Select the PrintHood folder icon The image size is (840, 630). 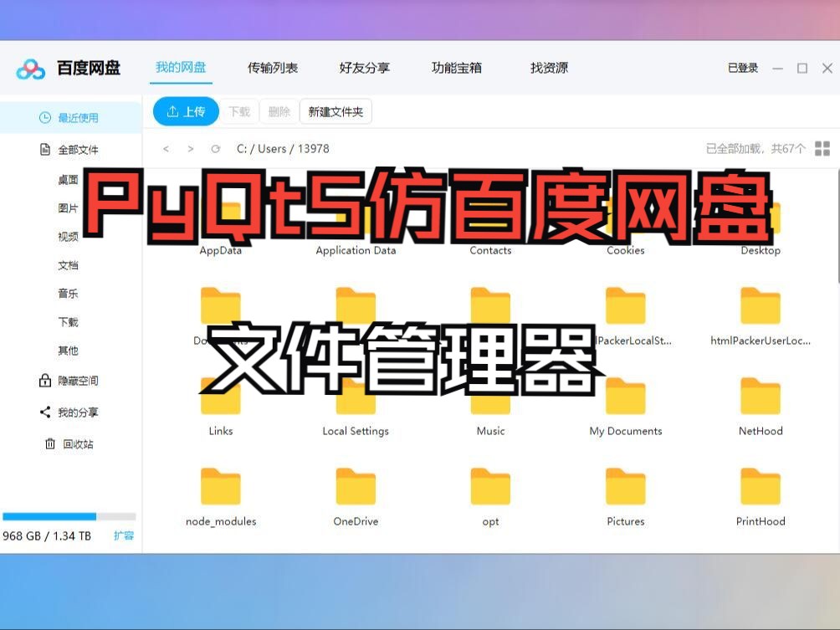761,486
